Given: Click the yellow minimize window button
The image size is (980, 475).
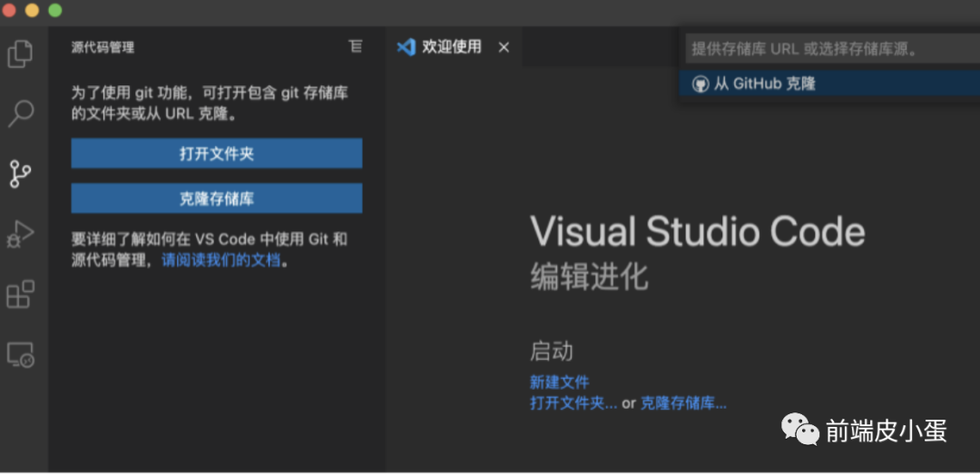Looking at the screenshot, I should click(x=32, y=11).
